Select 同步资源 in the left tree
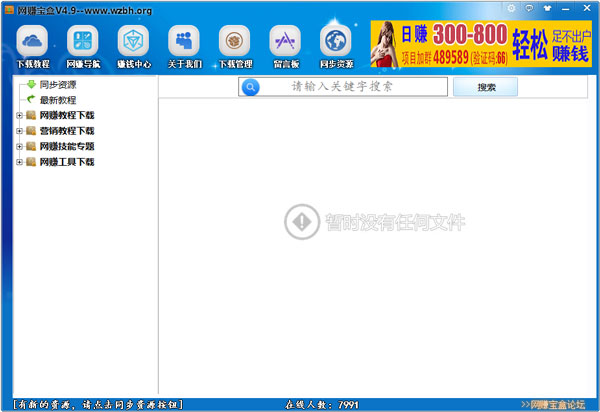Screen dimensions: 600x412 click(x=57, y=85)
